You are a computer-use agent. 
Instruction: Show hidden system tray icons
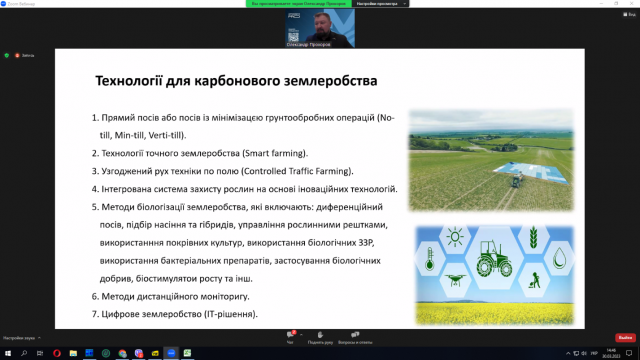tap(568, 353)
